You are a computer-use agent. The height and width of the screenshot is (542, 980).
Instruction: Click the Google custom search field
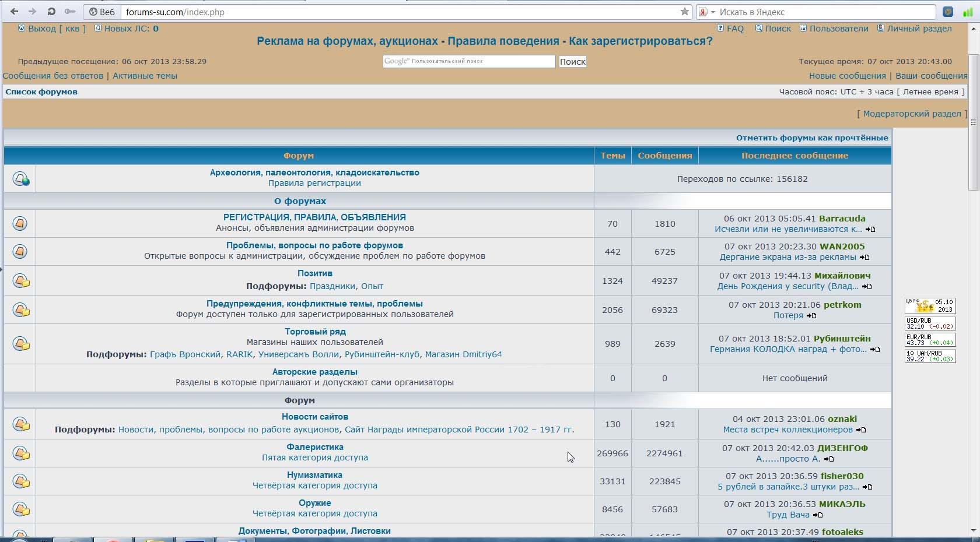click(x=468, y=61)
